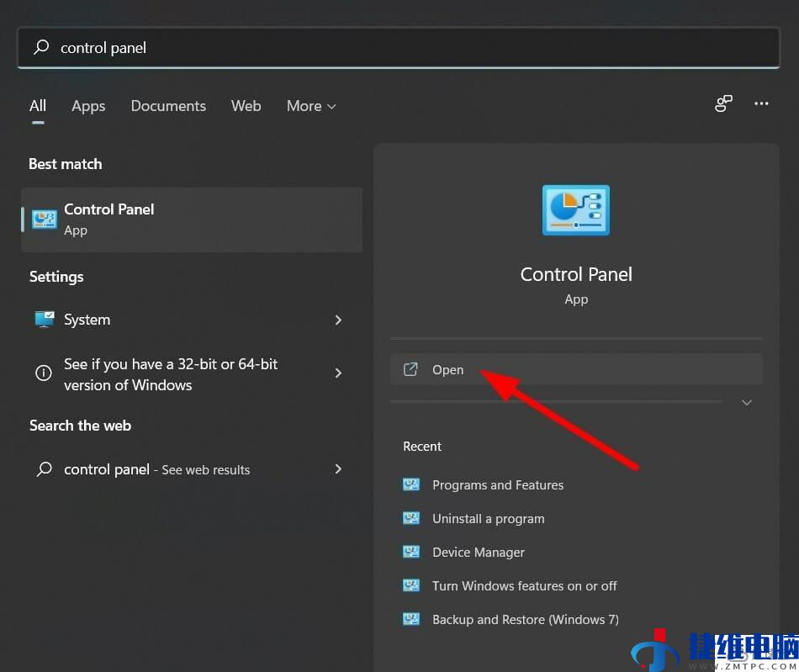
Task: Switch to the Apps tab
Action: coord(88,106)
